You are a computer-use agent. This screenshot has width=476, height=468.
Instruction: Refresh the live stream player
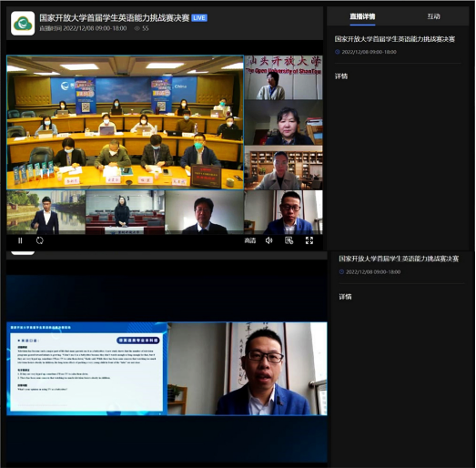coord(40,241)
